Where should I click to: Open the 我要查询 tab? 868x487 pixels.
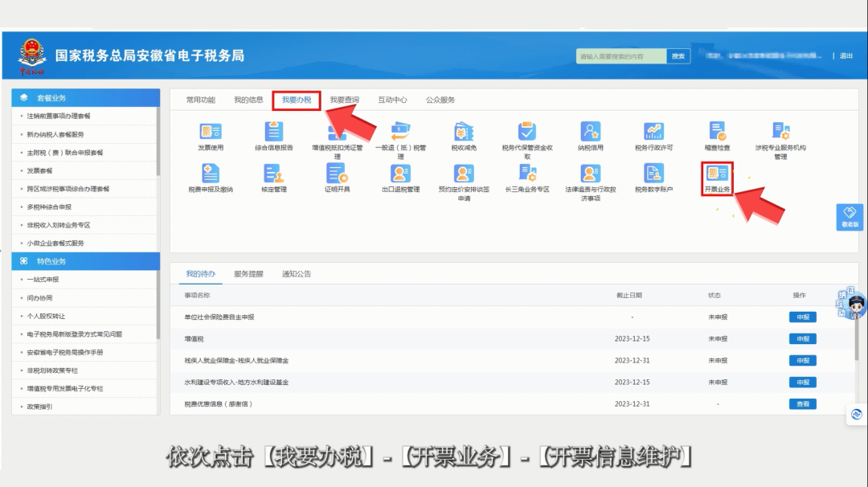pos(344,100)
